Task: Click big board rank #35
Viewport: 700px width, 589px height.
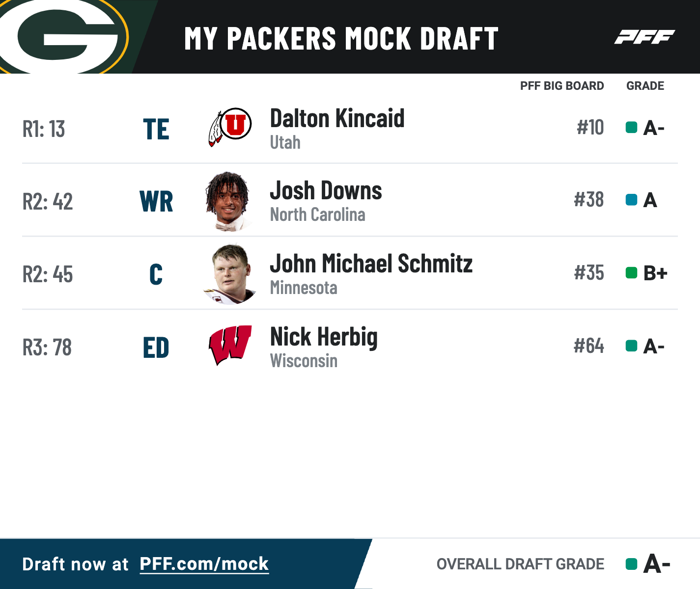Action: 589,272
